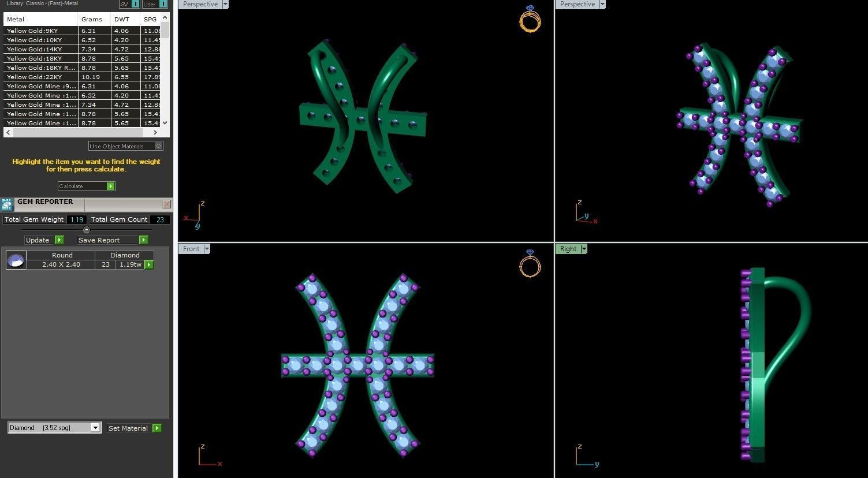Viewport: 868px width, 478px height.
Task: Select the Front viewport label
Action: [191, 249]
